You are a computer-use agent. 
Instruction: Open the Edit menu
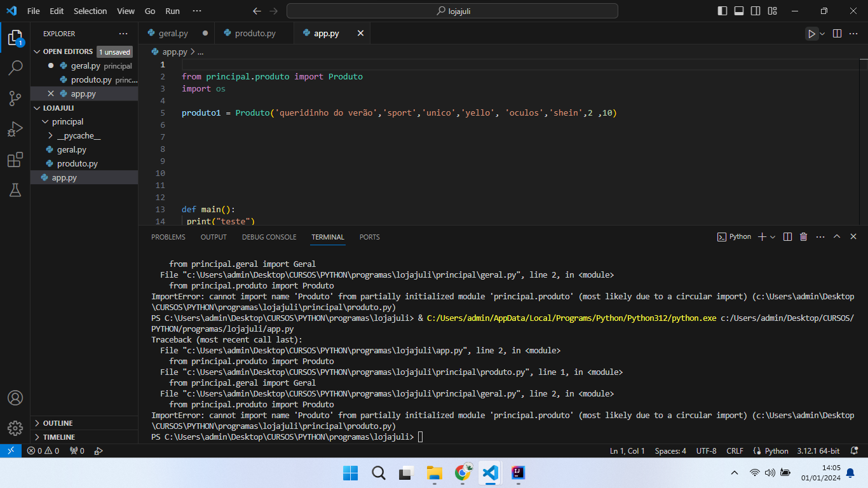(x=57, y=11)
